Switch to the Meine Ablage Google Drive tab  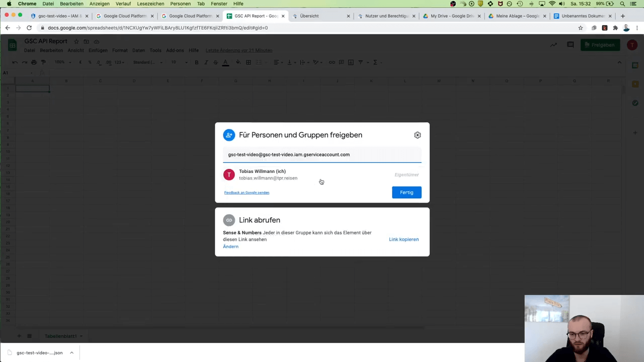[x=517, y=16]
